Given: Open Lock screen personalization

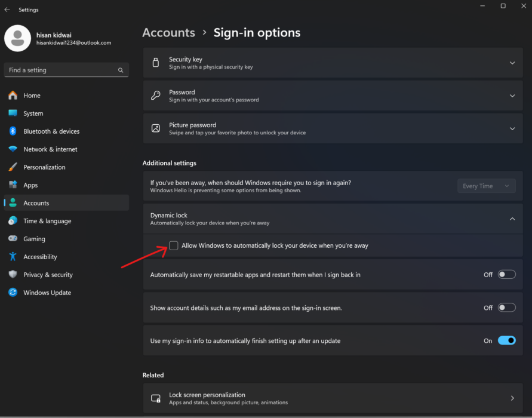Looking at the screenshot, I should coord(333,398).
